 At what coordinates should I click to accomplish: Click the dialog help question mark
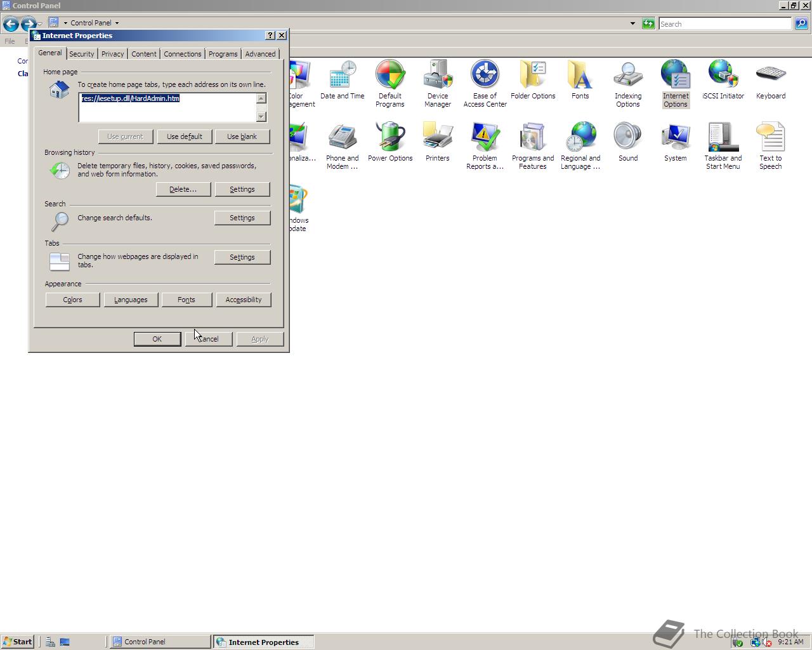(270, 36)
